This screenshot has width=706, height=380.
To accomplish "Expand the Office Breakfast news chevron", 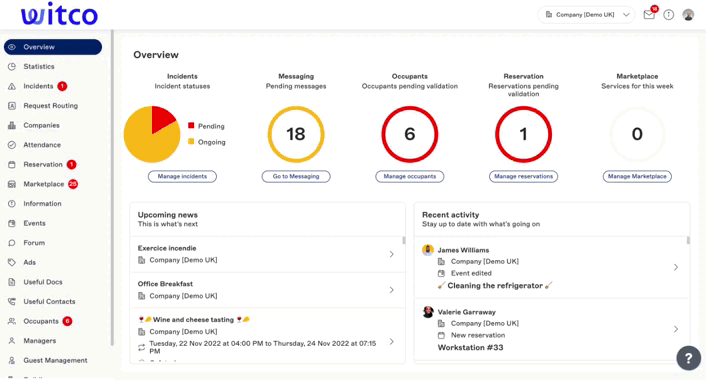I will point(392,290).
